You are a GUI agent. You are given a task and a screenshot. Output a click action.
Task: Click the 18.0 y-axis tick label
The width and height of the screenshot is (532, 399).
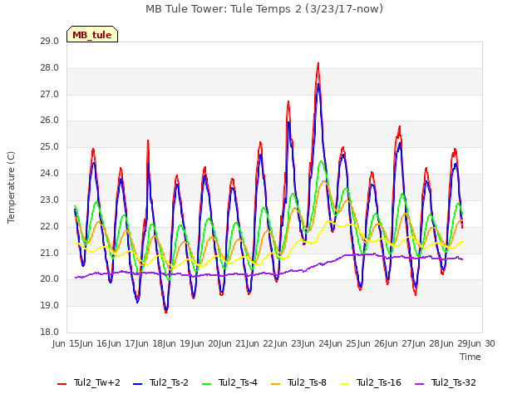(x=50, y=332)
